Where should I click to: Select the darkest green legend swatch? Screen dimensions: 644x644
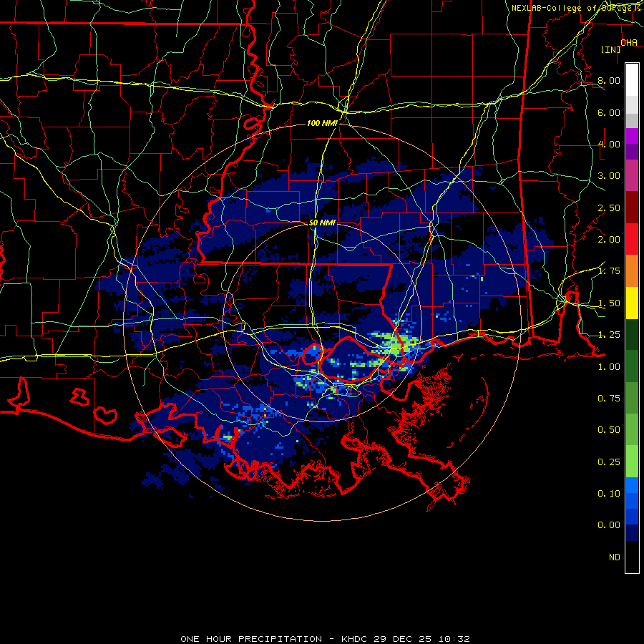point(632,334)
